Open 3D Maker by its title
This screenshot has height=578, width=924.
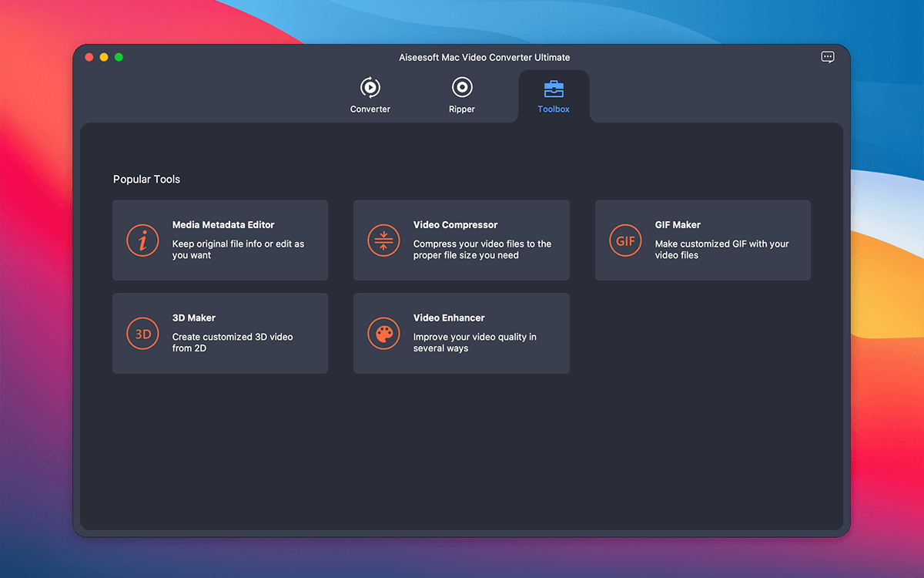coord(194,318)
